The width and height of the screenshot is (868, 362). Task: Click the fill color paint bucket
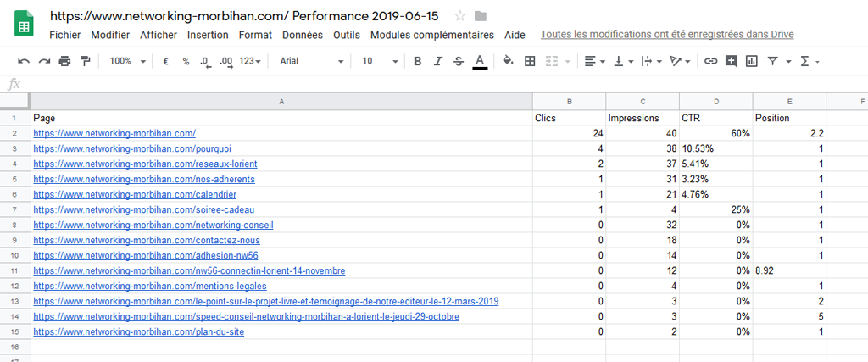(508, 61)
